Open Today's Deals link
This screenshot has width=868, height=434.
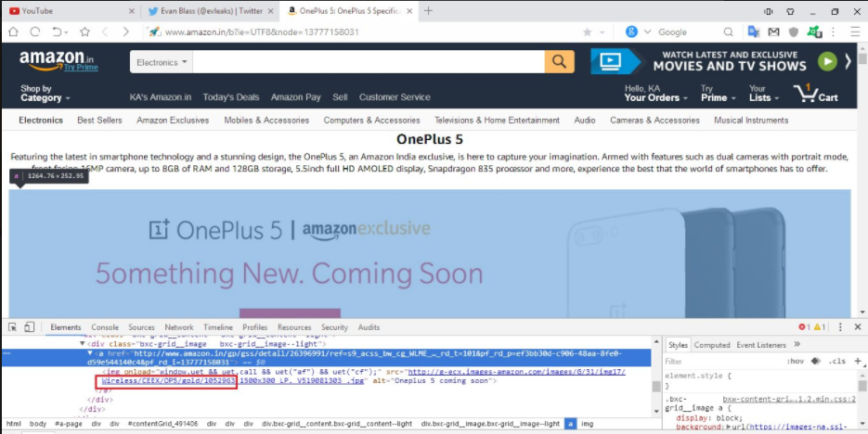click(231, 96)
